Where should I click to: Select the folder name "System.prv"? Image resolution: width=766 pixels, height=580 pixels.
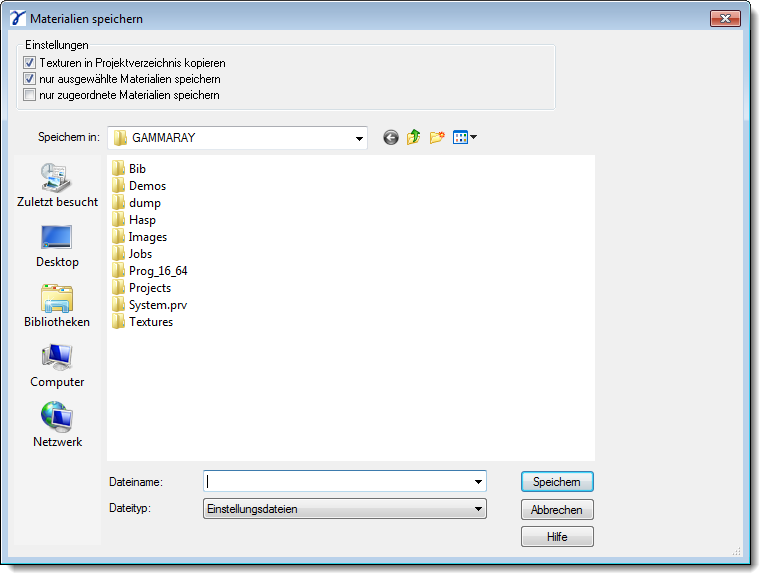point(158,305)
